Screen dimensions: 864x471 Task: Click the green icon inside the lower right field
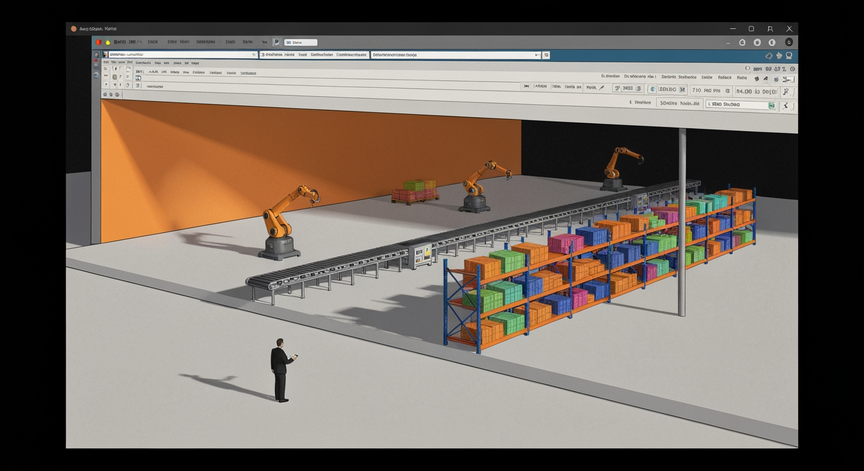coord(772,105)
